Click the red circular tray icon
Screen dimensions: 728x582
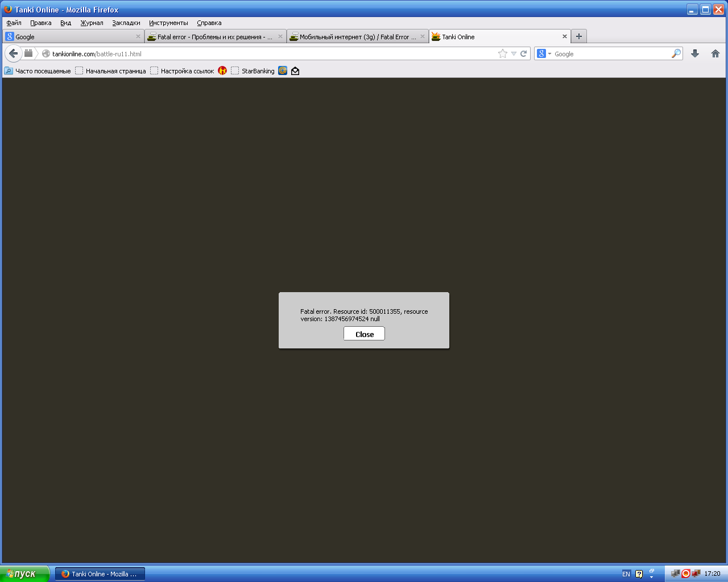click(x=686, y=573)
